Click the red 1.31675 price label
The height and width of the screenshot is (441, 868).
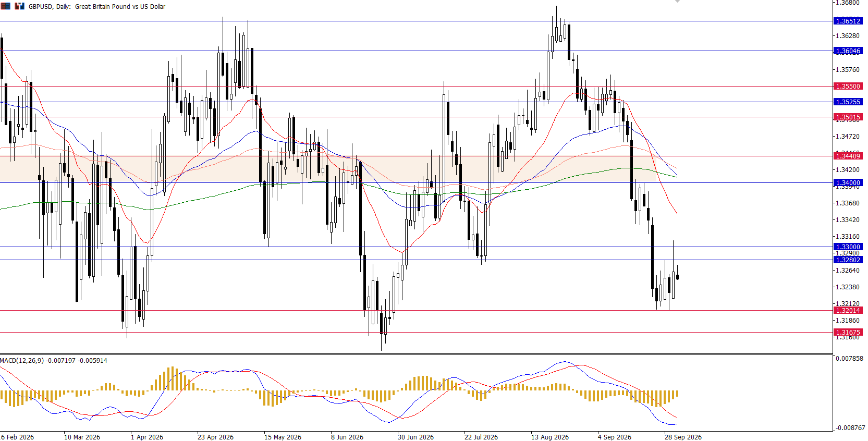click(848, 333)
